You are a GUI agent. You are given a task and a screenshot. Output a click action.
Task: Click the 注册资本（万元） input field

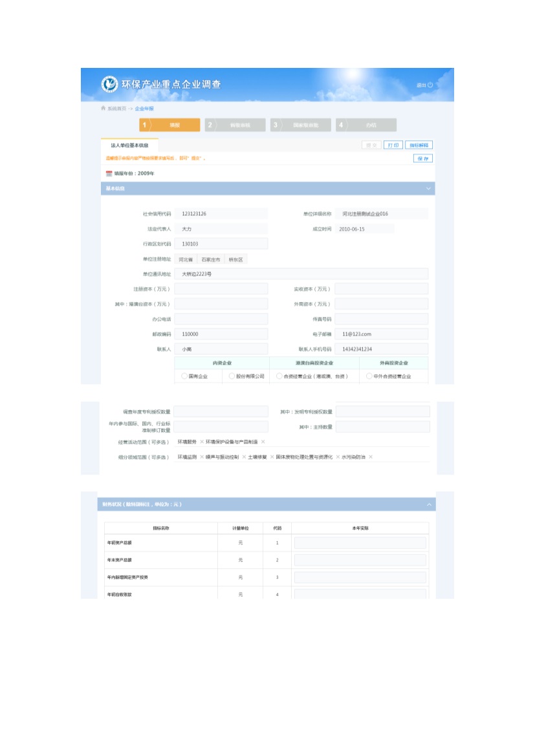point(221,289)
